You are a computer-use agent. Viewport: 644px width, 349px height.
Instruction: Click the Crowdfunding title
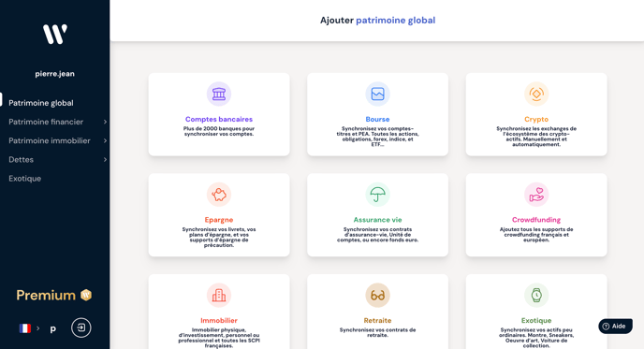pos(536,220)
